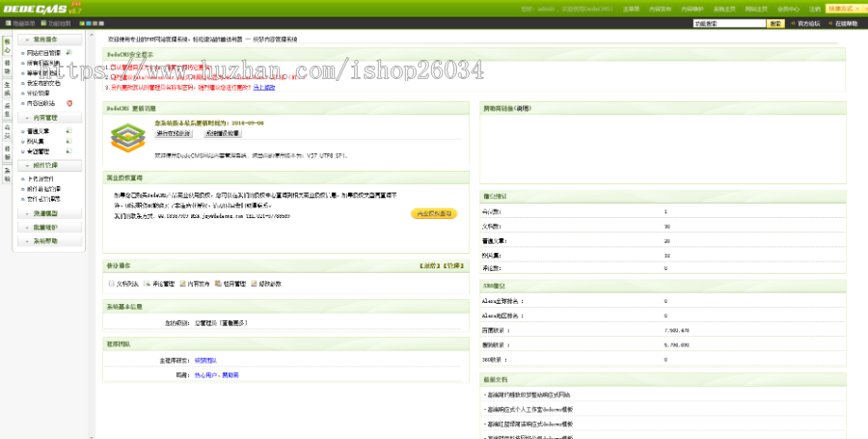Select the green skin color swatch

[x=82, y=23]
